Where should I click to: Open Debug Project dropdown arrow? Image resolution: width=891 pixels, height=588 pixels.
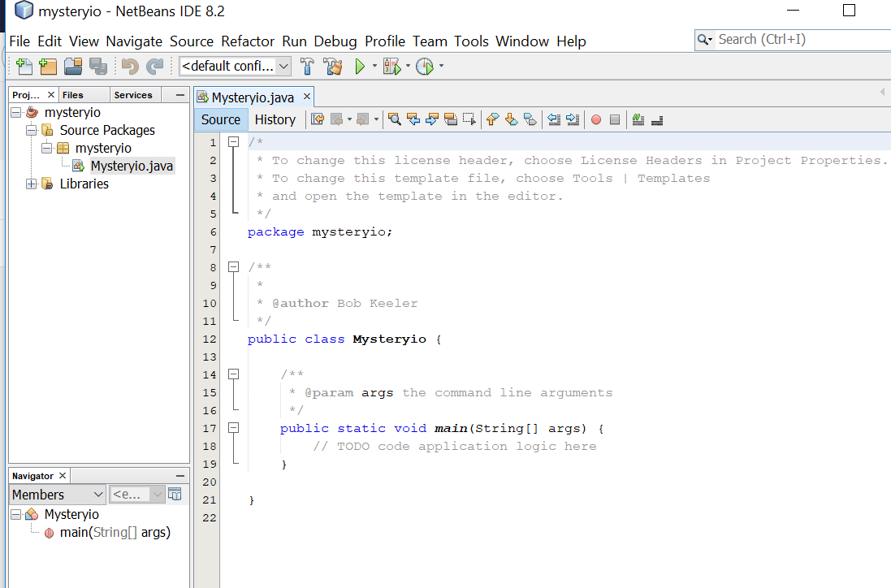click(408, 67)
